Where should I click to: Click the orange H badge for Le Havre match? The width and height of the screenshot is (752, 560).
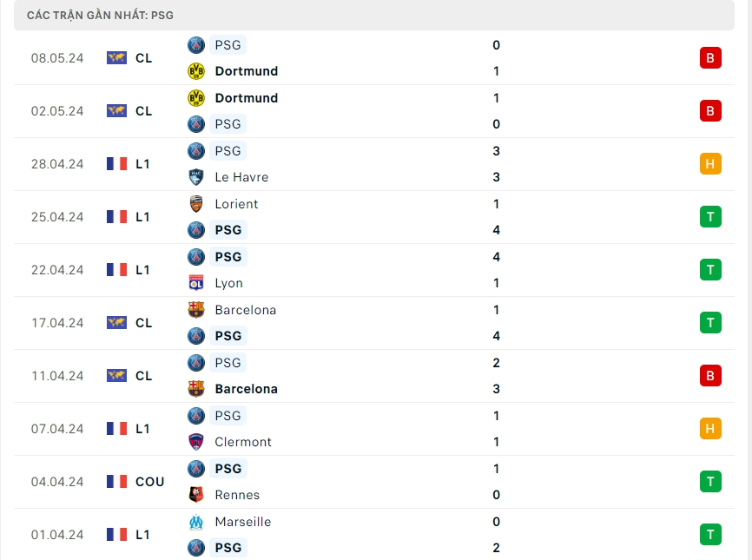(x=710, y=164)
